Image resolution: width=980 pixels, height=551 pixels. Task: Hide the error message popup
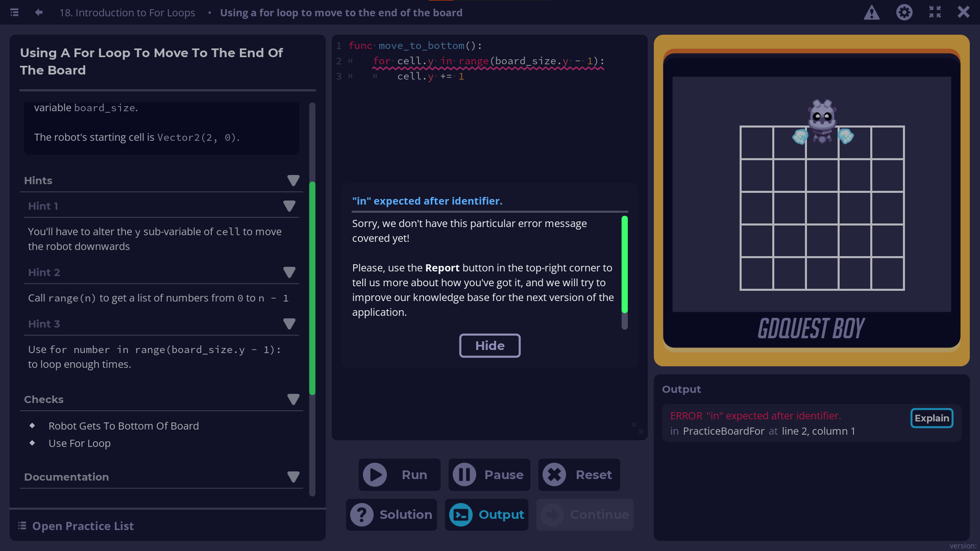pos(489,345)
